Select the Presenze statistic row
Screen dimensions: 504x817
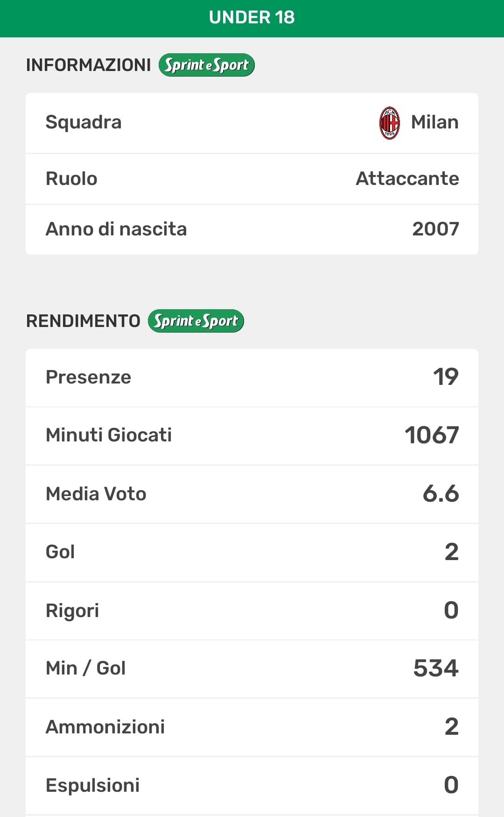click(x=252, y=377)
